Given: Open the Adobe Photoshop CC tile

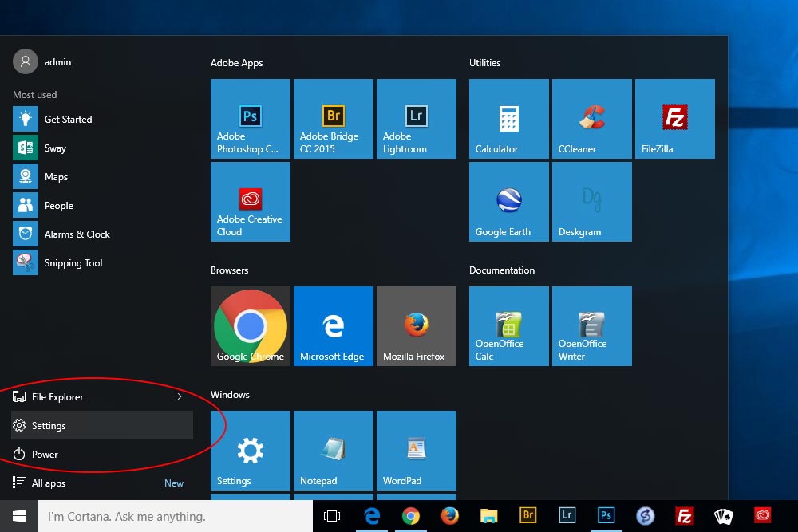Looking at the screenshot, I should [x=250, y=118].
